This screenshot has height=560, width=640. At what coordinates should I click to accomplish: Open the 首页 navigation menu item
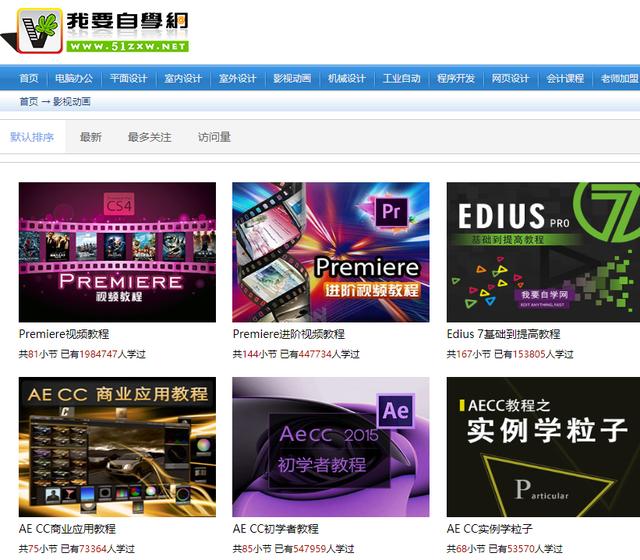click(29, 78)
